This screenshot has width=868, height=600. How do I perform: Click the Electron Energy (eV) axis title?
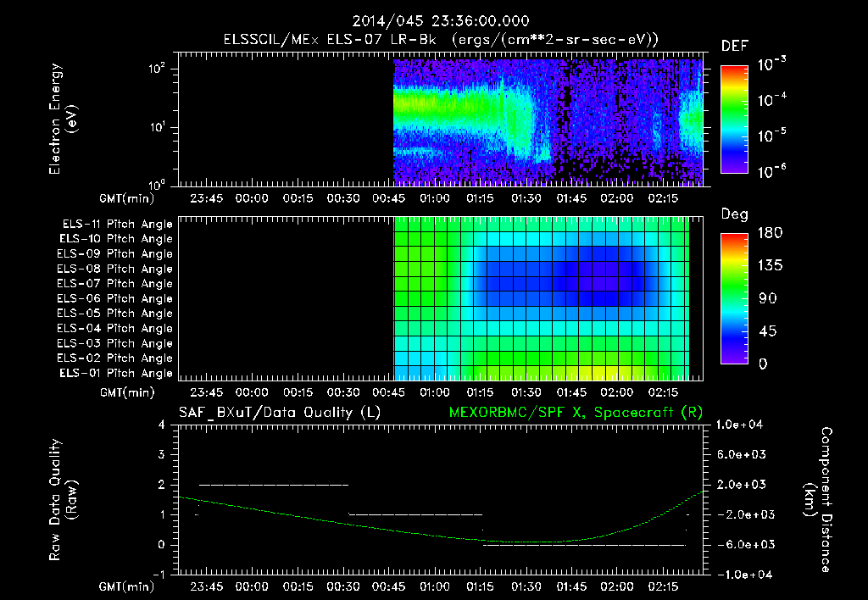point(63,119)
